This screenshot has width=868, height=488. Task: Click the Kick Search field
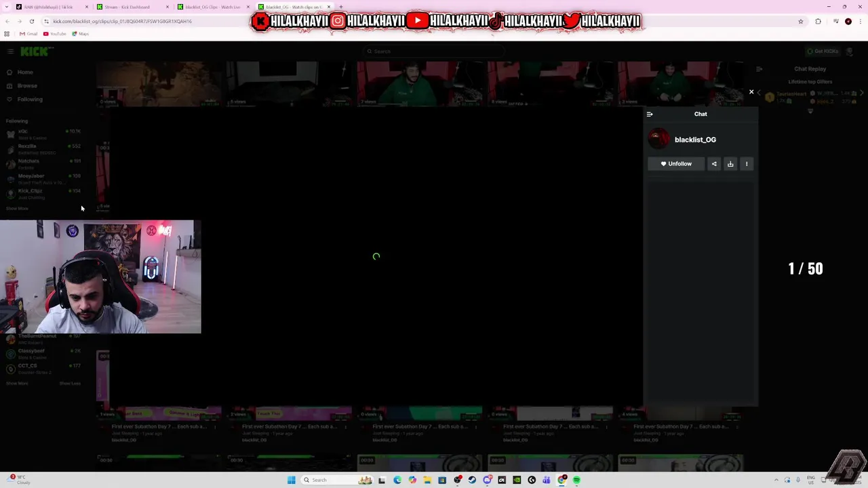point(434,52)
